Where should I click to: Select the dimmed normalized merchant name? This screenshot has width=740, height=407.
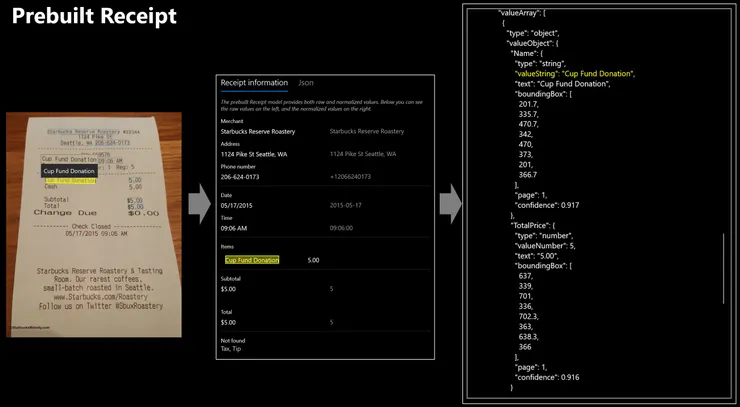(x=367, y=132)
